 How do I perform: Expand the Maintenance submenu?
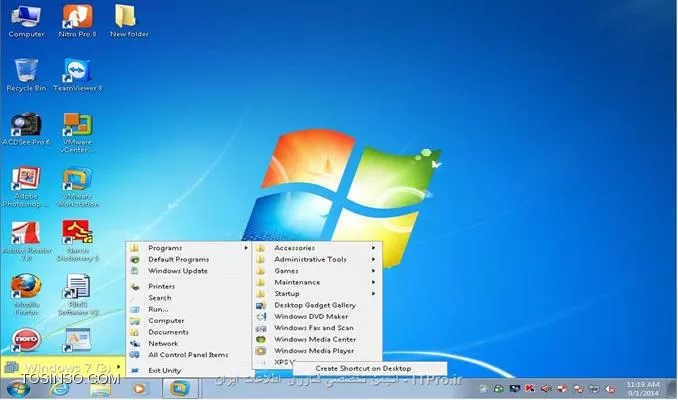(x=316, y=282)
